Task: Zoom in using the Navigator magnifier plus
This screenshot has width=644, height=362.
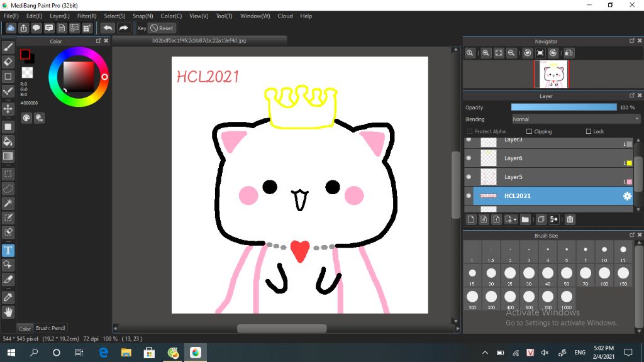Action: click(x=486, y=53)
